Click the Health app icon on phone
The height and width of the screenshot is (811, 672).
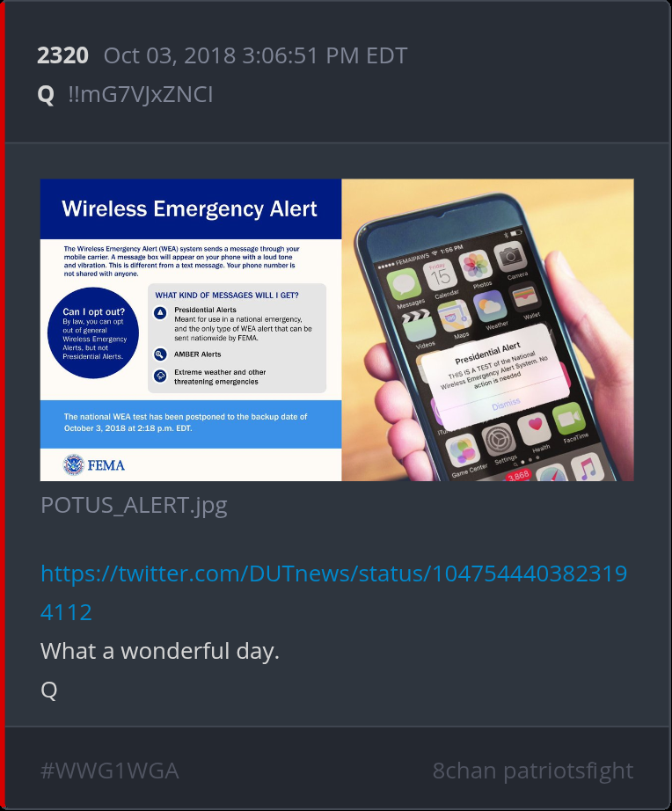coord(534,428)
